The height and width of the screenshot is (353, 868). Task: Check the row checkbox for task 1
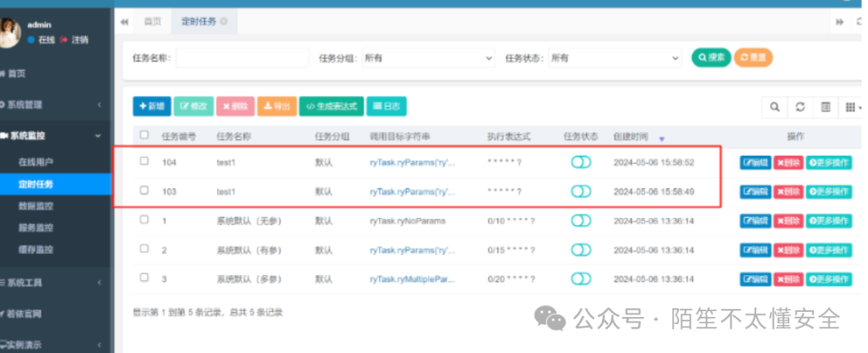[x=144, y=220]
